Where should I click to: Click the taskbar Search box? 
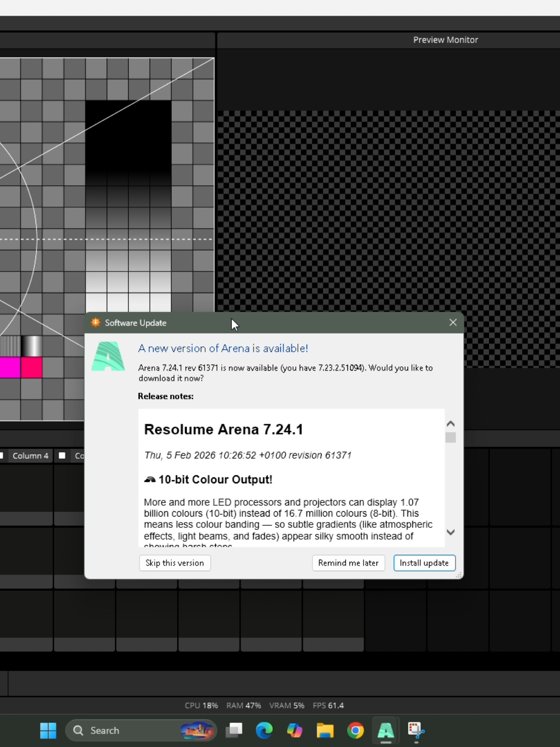coord(141,730)
